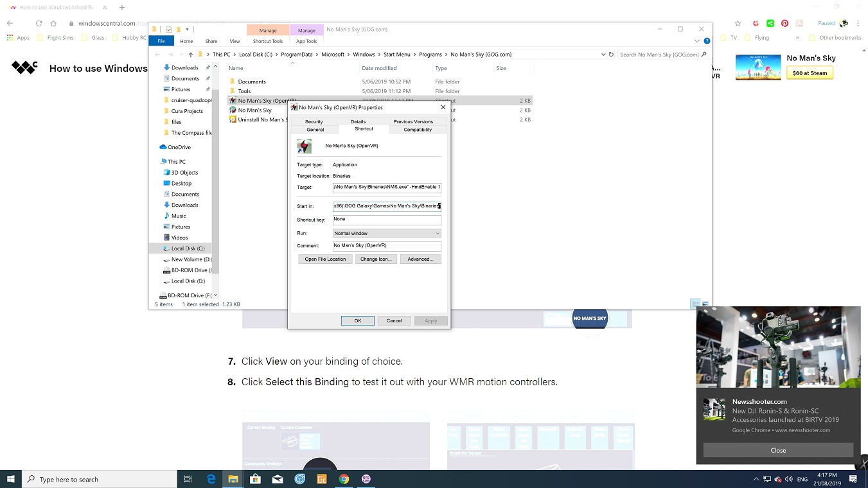The image size is (868, 488).
Task: Click the Explorer Back arrow
Action: [x=158, y=55]
